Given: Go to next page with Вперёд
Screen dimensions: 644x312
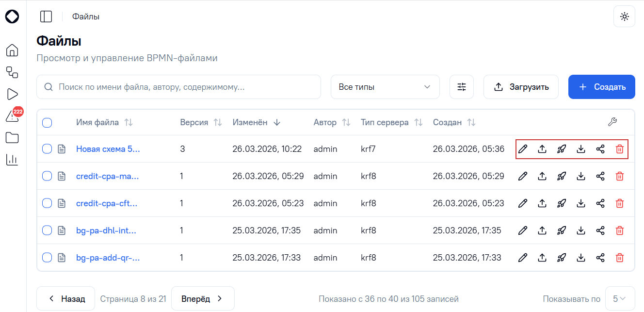Looking at the screenshot, I should point(203,299).
